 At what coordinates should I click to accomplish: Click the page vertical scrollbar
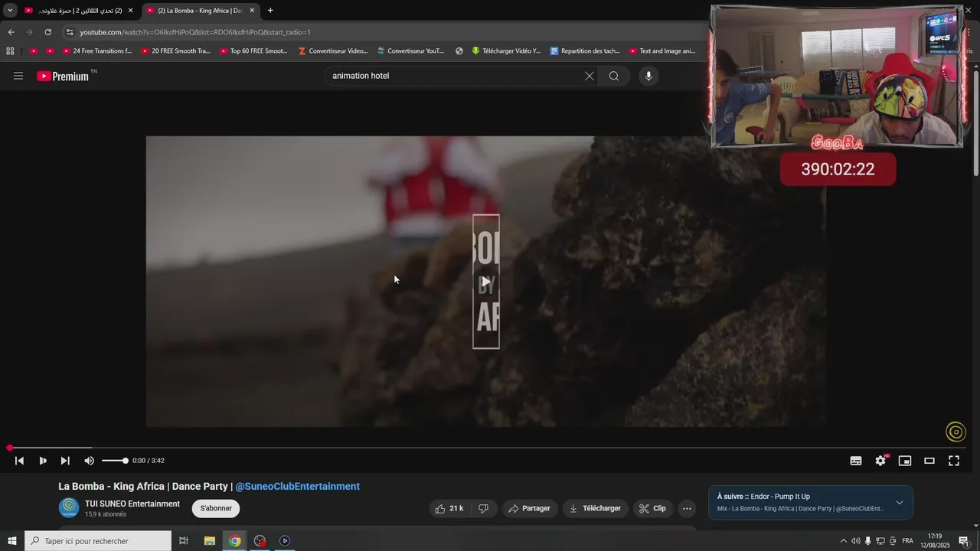[x=976, y=122]
